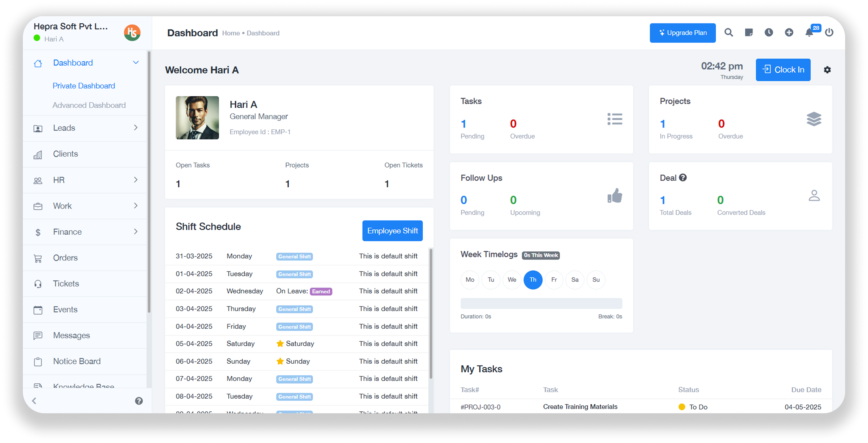Image resolution: width=868 pixels, height=443 pixels.
Task: Select the Th day circle in Week Timelogs
Action: point(533,280)
